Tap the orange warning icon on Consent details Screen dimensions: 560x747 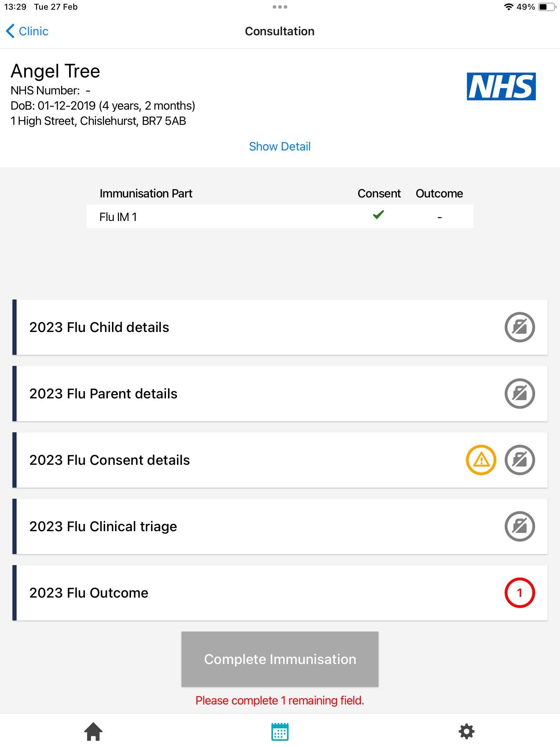pos(481,460)
